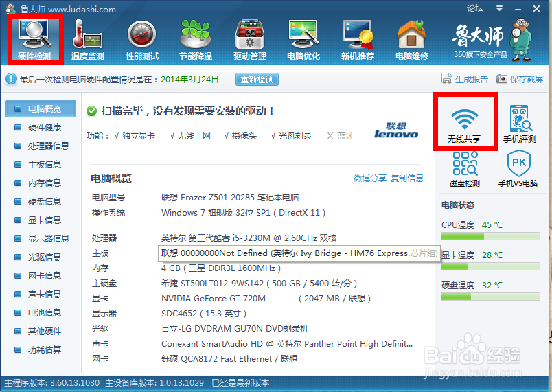Launch 手机VS电脑 comparison tool

(518, 170)
